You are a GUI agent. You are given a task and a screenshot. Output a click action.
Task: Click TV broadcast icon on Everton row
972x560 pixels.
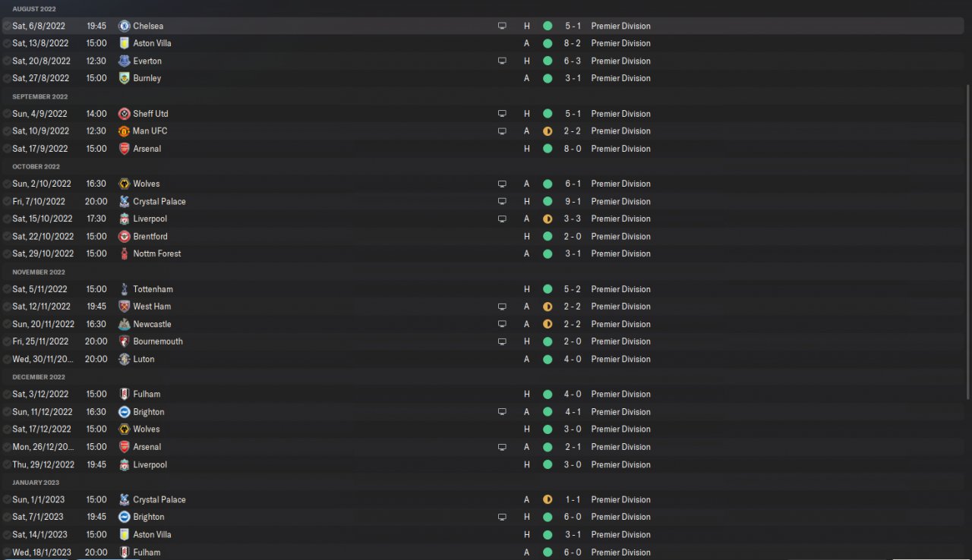pos(502,61)
